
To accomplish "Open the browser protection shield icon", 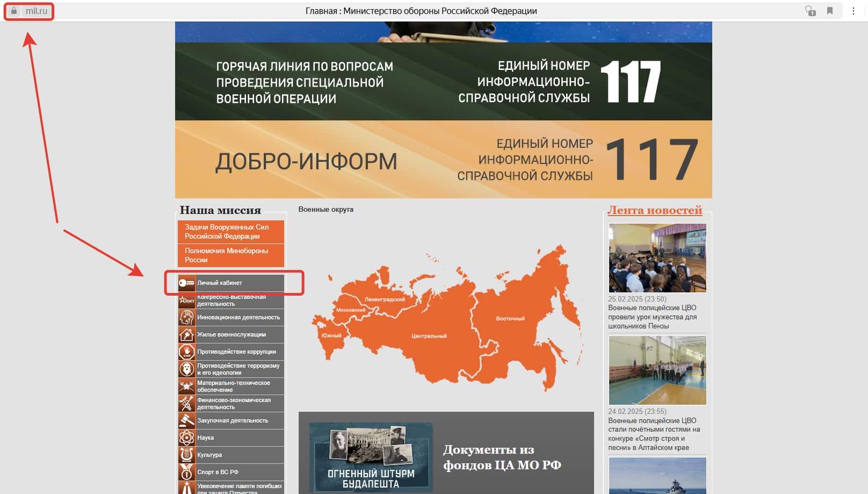I will pyautogui.click(x=810, y=11).
